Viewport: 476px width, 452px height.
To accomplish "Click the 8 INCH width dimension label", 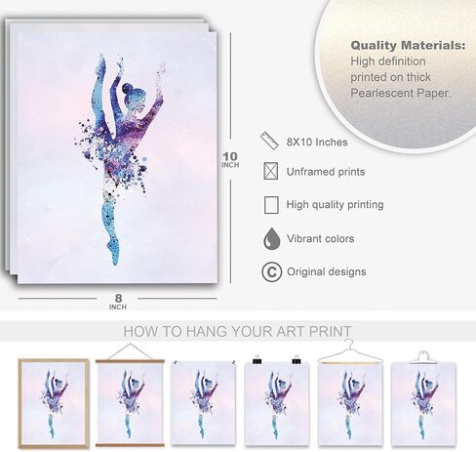I will (x=118, y=302).
